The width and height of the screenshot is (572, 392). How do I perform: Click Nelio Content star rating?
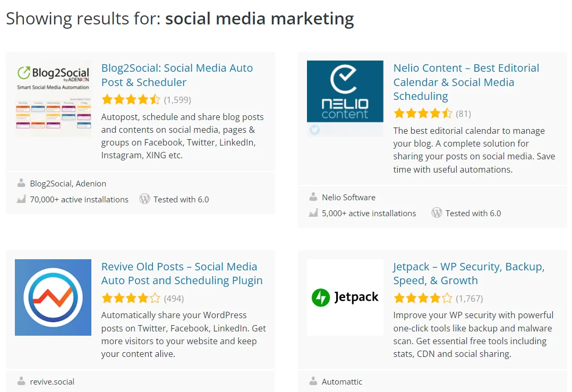pos(423,114)
